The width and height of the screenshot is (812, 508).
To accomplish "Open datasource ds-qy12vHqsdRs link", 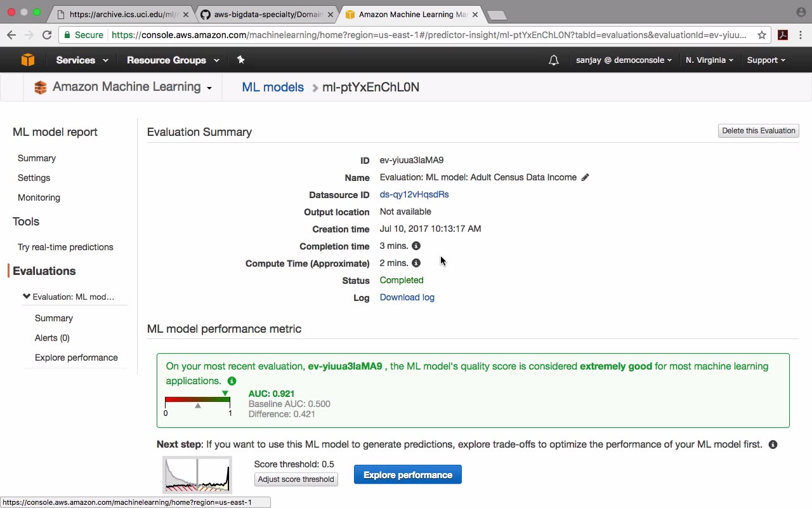I will (x=414, y=194).
